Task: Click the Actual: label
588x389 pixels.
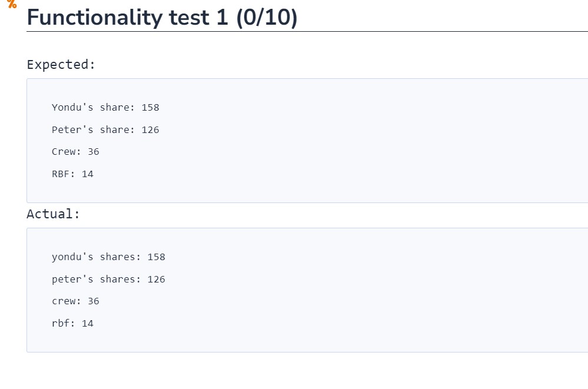Action: (x=53, y=214)
